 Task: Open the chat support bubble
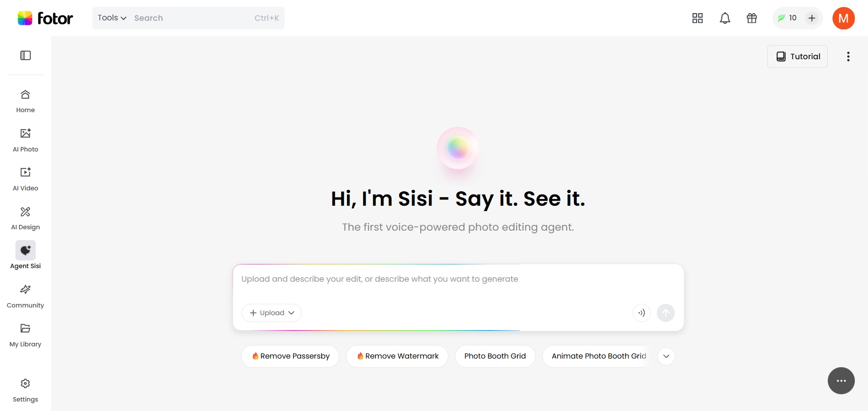(841, 381)
